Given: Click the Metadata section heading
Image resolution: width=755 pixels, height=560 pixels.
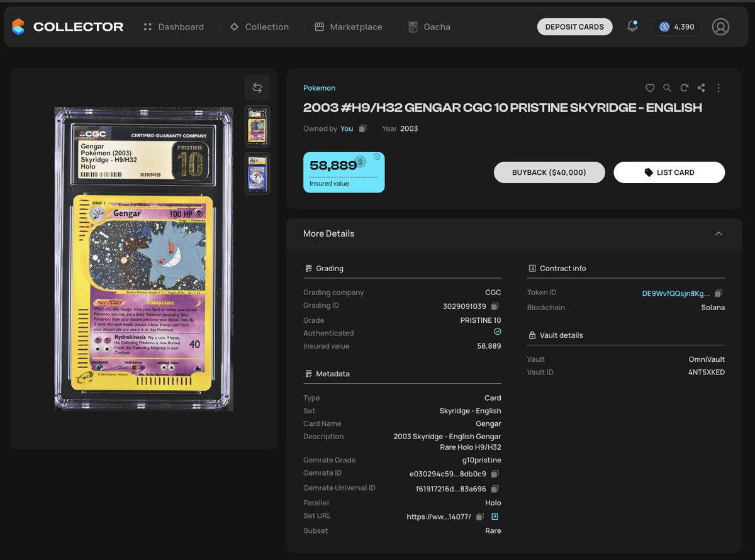Looking at the screenshot, I should (333, 374).
